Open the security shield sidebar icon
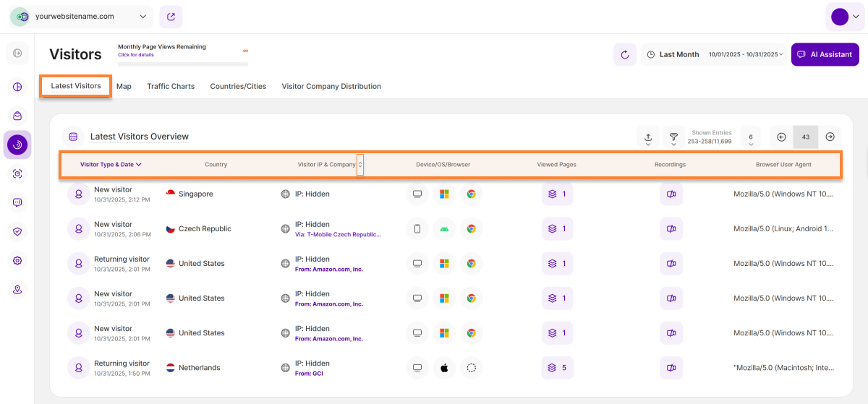This screenshot has height=404, width=868. (x=17, y=232)
